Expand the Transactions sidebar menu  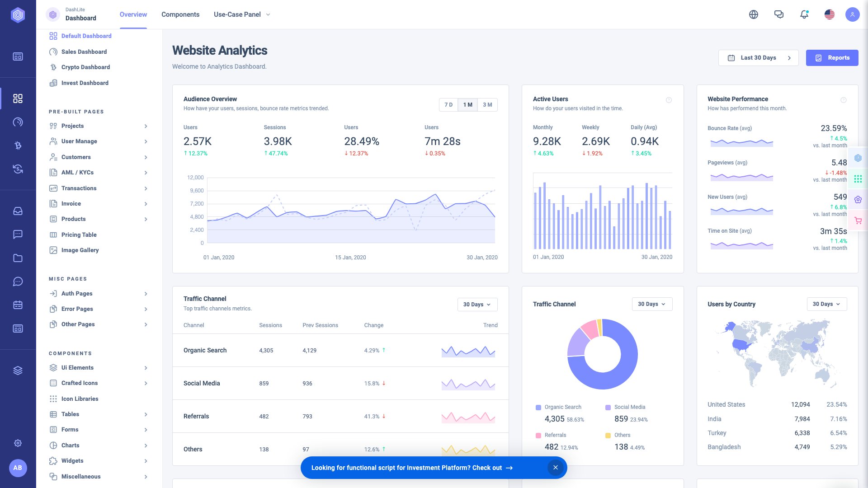click(79, 188)
